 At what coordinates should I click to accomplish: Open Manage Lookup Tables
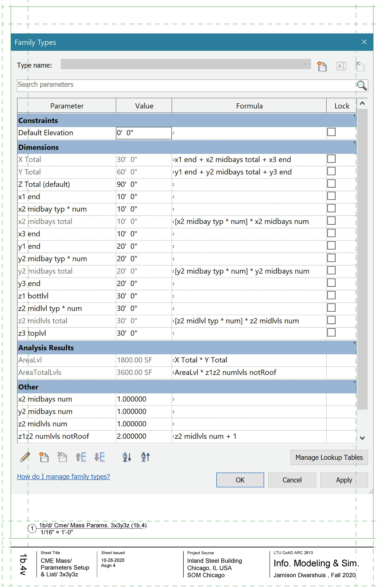(329, 457)
